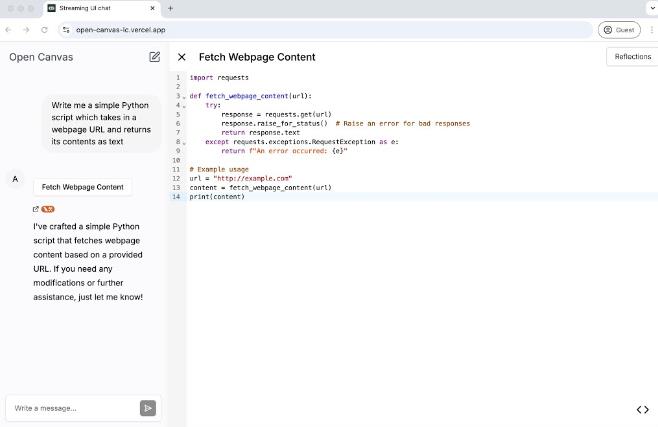Click the Fetch Webpage Content heading
The height and width of the screenshot is (427, 658).
[x=257, y=57]
